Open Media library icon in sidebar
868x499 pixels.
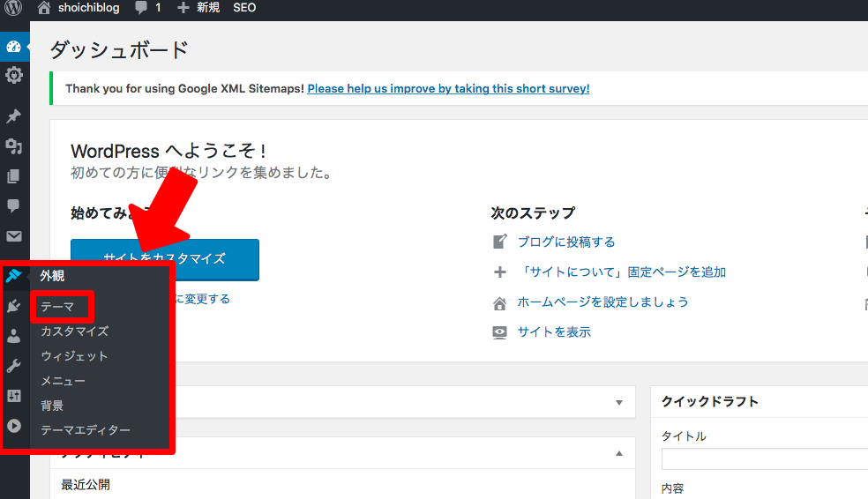(x=14, y=146)
